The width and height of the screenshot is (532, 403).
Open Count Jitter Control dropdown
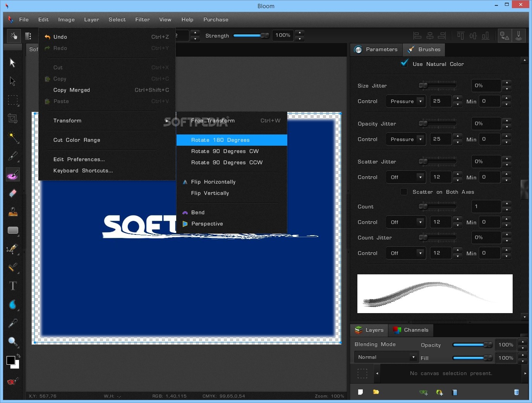406,253
